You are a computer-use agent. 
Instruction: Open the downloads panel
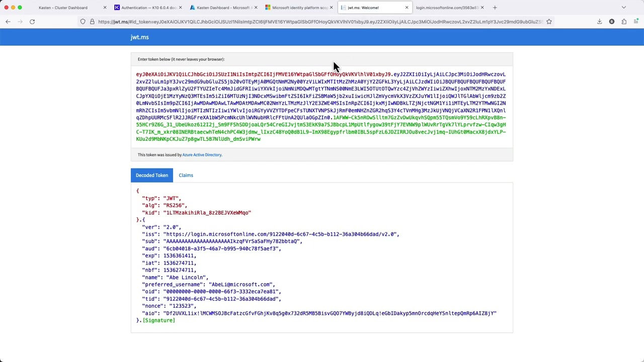pyautogui.click(x=600, y=22)
